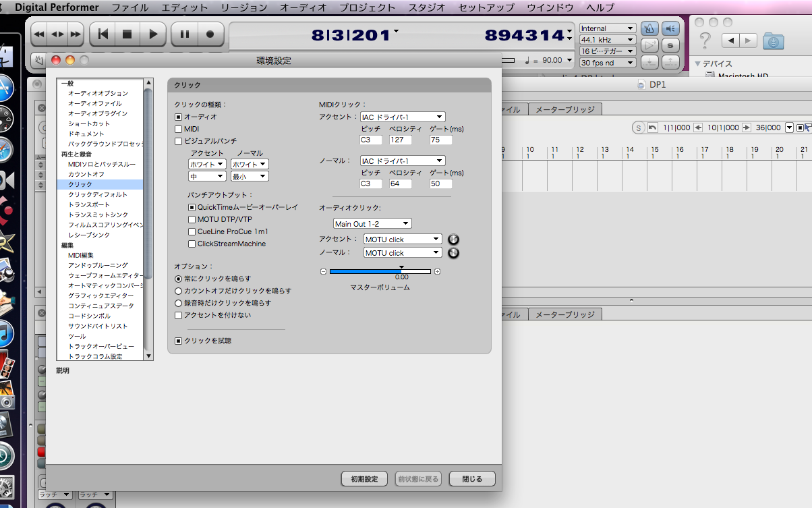Rewind to start with the return-to-zero button
The image size is (812, 508).
click(103, 34)
